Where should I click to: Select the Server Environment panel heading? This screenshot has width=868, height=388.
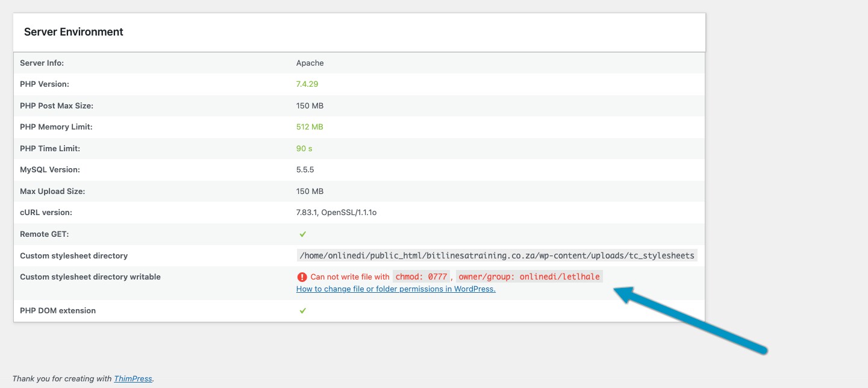coord(73,31)
